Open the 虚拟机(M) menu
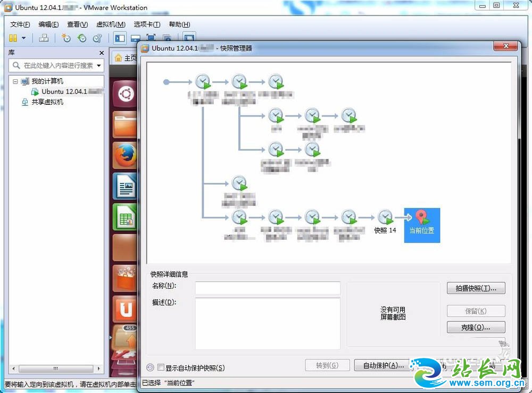The width and height of the screenshot is (532, 393). pyautogui.click(x=111, y=24)
